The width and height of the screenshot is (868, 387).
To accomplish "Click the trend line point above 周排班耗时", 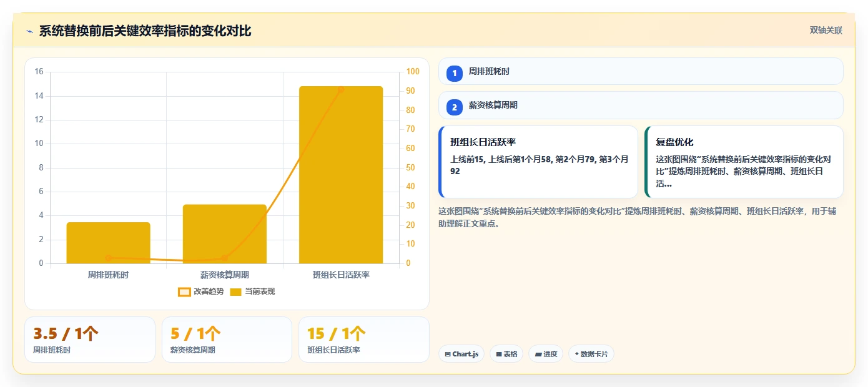I will coord(108,258).
